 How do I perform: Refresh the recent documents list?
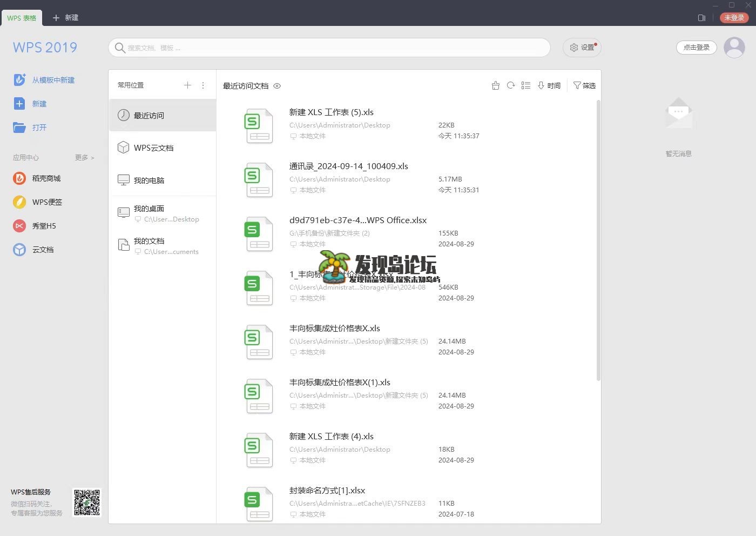pos(511,85)
